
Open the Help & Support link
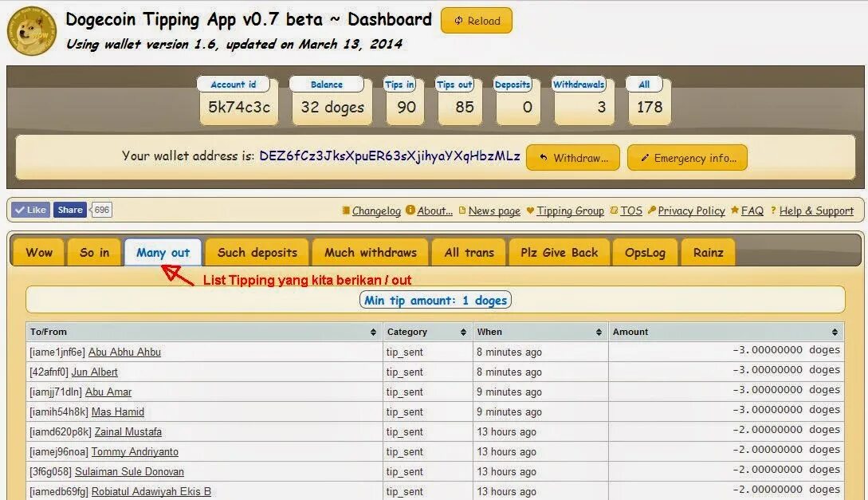pyautogui.click(x=816, y=211)
